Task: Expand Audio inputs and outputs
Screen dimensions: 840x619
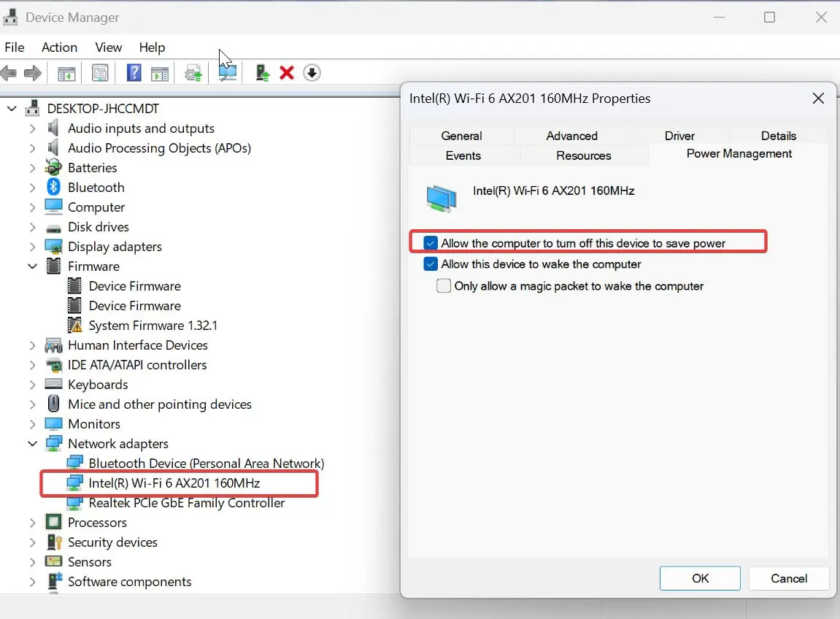Action: (33, 128)
